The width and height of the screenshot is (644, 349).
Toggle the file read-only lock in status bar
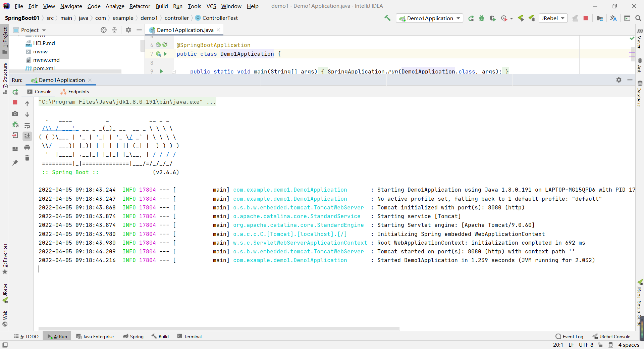pyautogui.click(x=600, y=345)
